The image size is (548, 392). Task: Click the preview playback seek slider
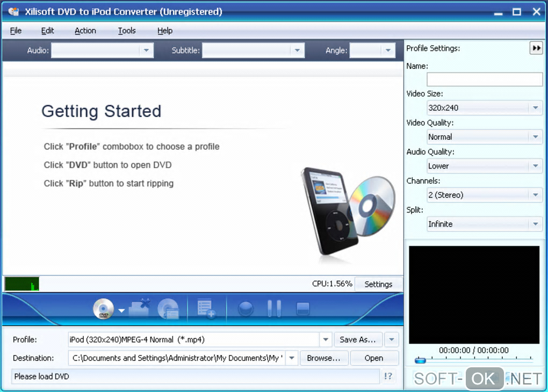(473, 360)
